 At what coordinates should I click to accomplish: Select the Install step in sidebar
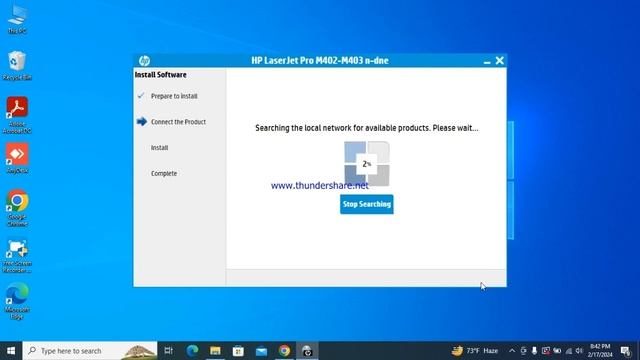pyautogui.click(x=159, y=147)
